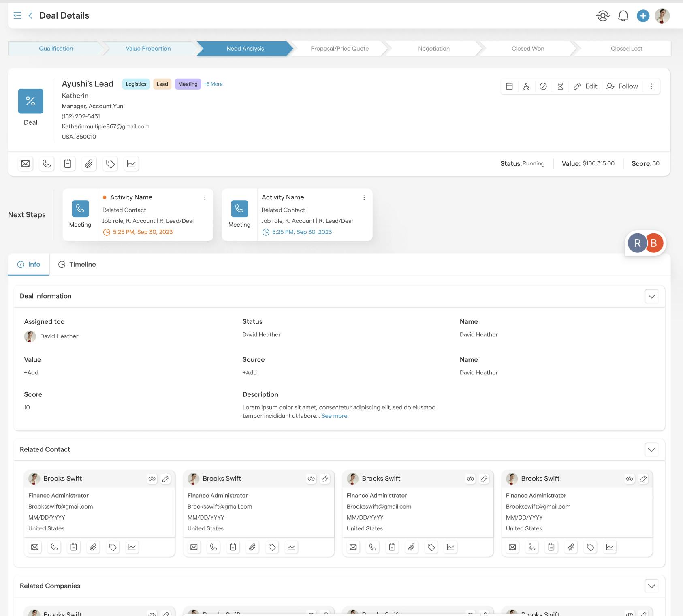The width and height of the screenshot is (683, 616).
Task: Click the user profile avatar at top right
Action: [x=662, y=16]
